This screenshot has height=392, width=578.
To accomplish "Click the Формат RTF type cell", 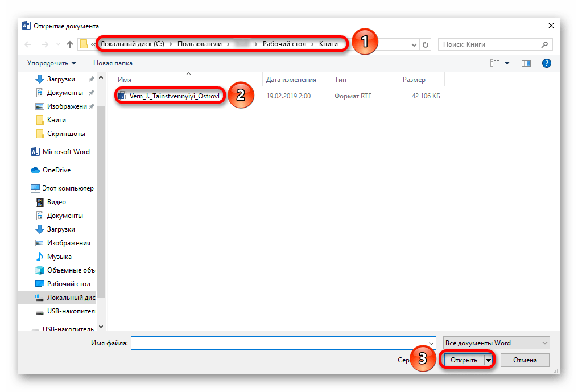I will (353, 96).
